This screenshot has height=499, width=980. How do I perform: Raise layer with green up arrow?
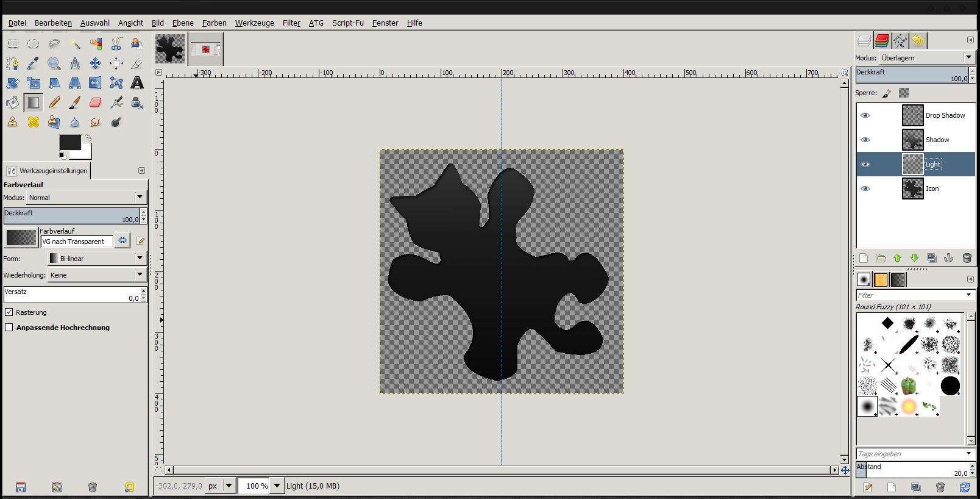point(897,258)
